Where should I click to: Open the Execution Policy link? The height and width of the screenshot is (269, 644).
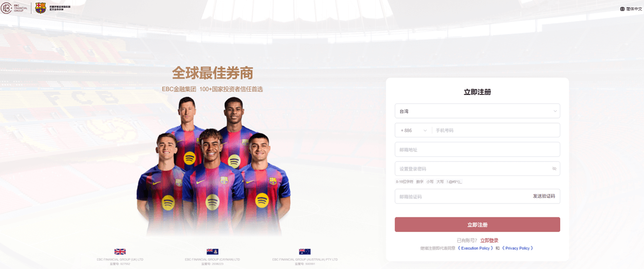click(475, 249)
